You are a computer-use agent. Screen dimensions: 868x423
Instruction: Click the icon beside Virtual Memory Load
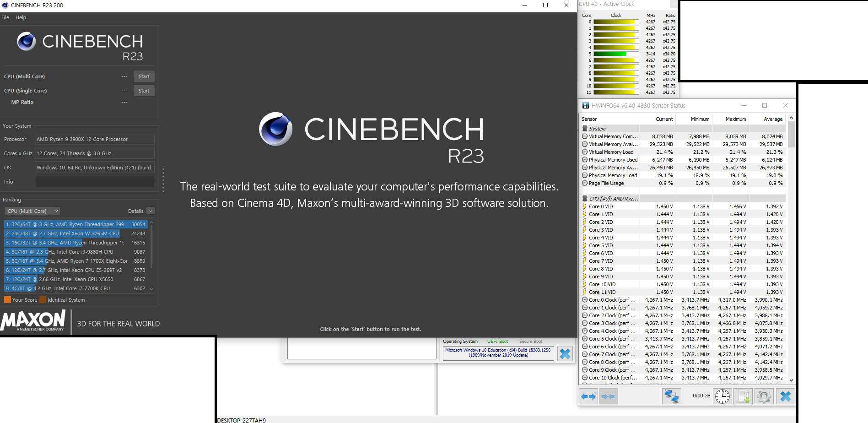[585, 152]
